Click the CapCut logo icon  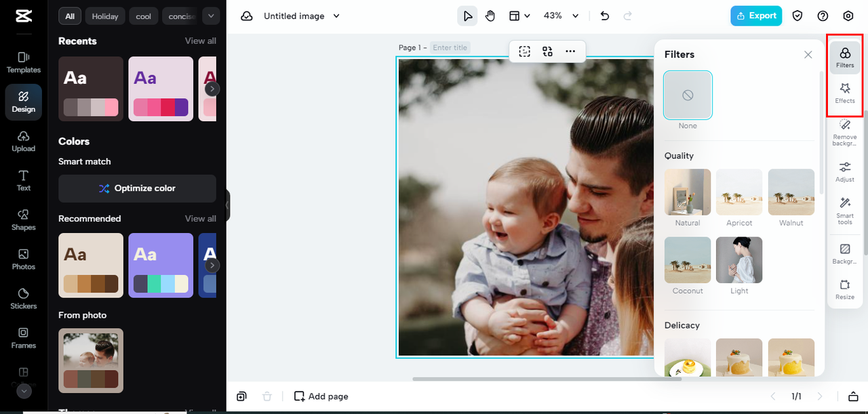click(23, 16)
